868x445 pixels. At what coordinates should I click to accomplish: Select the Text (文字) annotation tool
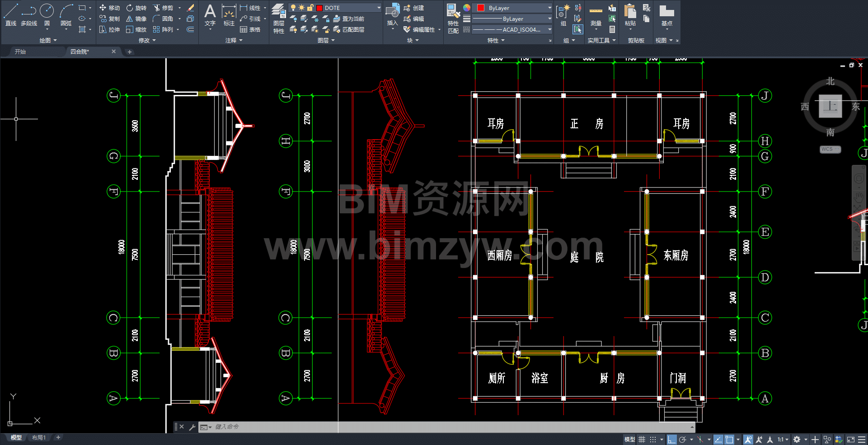[x=210, y=14]
